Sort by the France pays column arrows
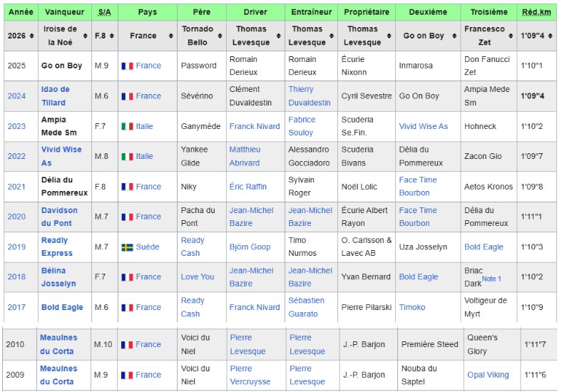562x392 pixels. pyautogui.click(x=170, y=36)
